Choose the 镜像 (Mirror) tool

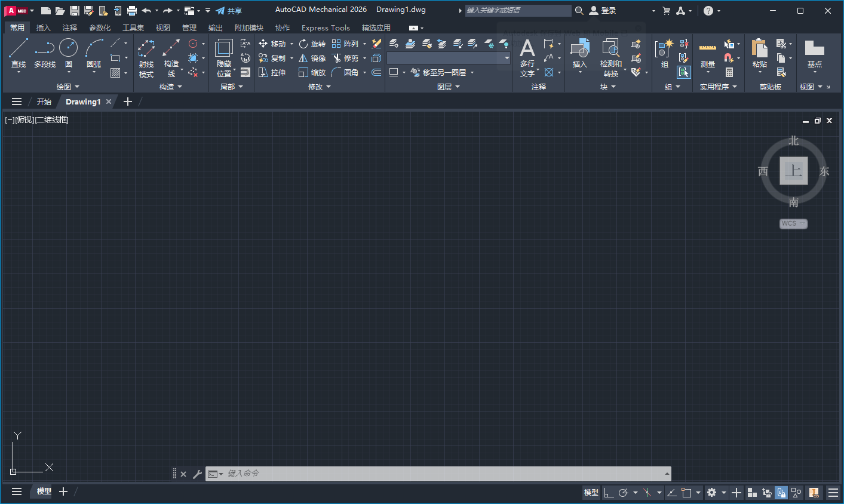(312, 58)
